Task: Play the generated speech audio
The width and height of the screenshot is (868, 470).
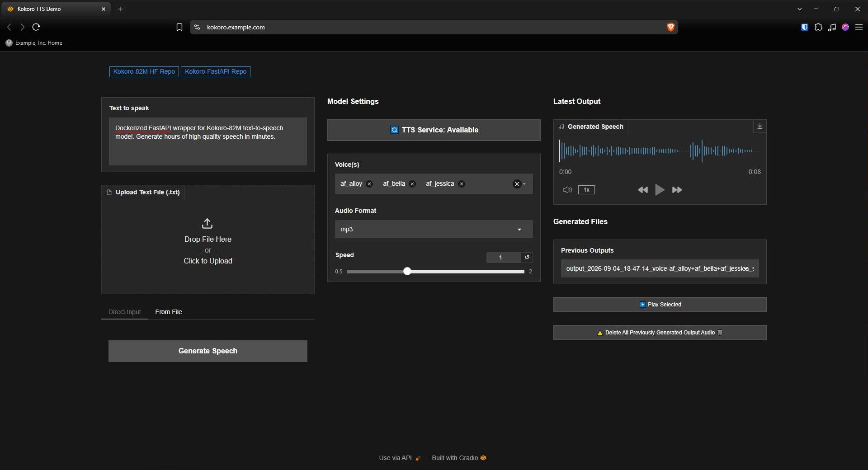Action: click(x=660, y=190)
